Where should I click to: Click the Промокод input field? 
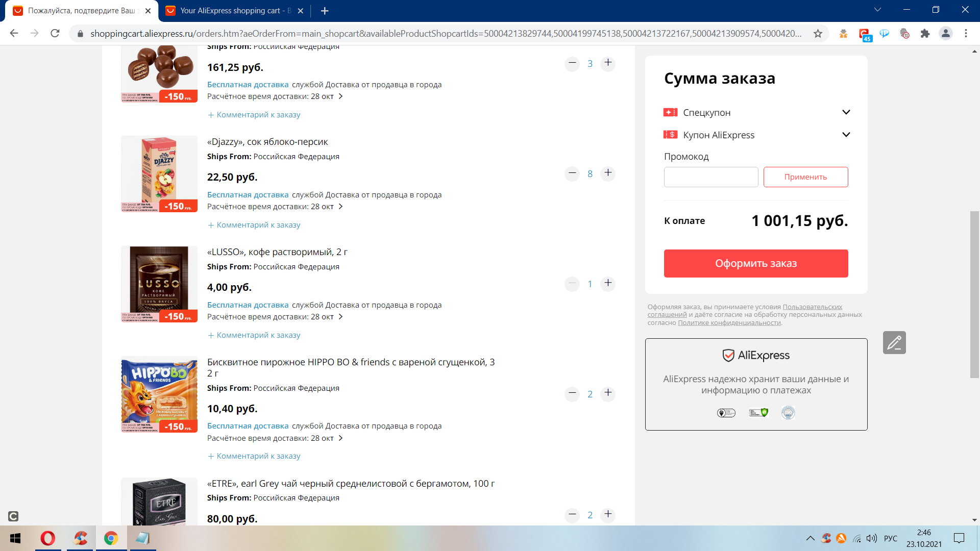click(x=711, y=177)
